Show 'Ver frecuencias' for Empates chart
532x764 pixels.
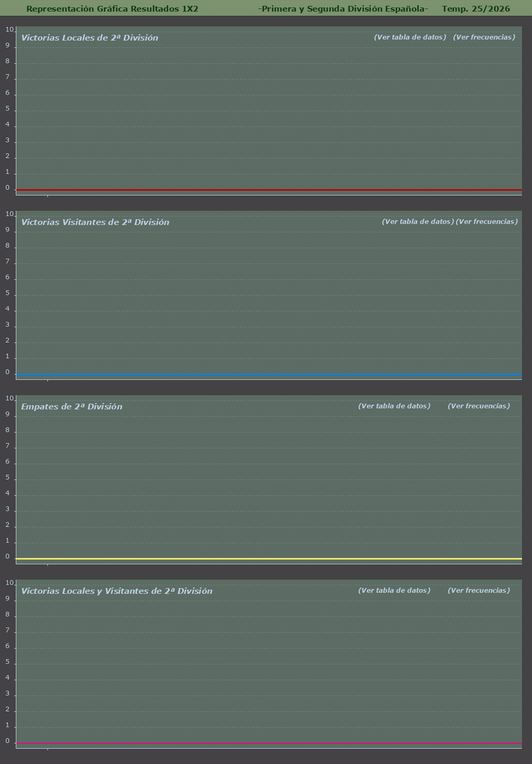[x=478, y=406]
